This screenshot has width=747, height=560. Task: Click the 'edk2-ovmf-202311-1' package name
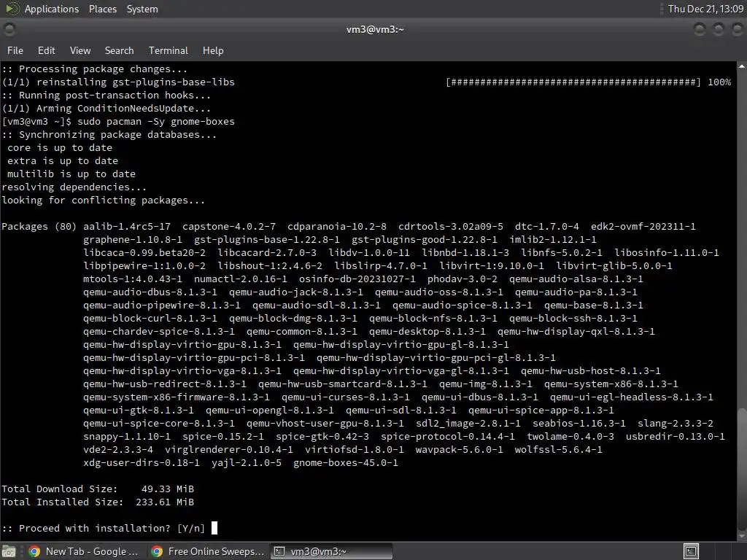point(643,227)
